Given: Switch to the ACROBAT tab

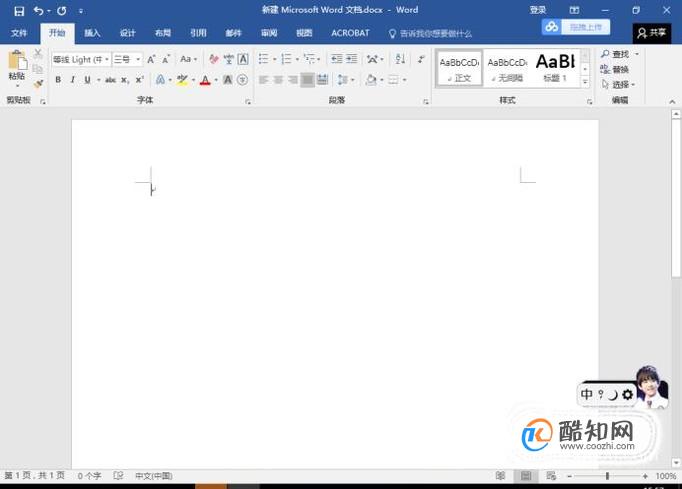Looking at the screenshot, I should coord(350,33).
